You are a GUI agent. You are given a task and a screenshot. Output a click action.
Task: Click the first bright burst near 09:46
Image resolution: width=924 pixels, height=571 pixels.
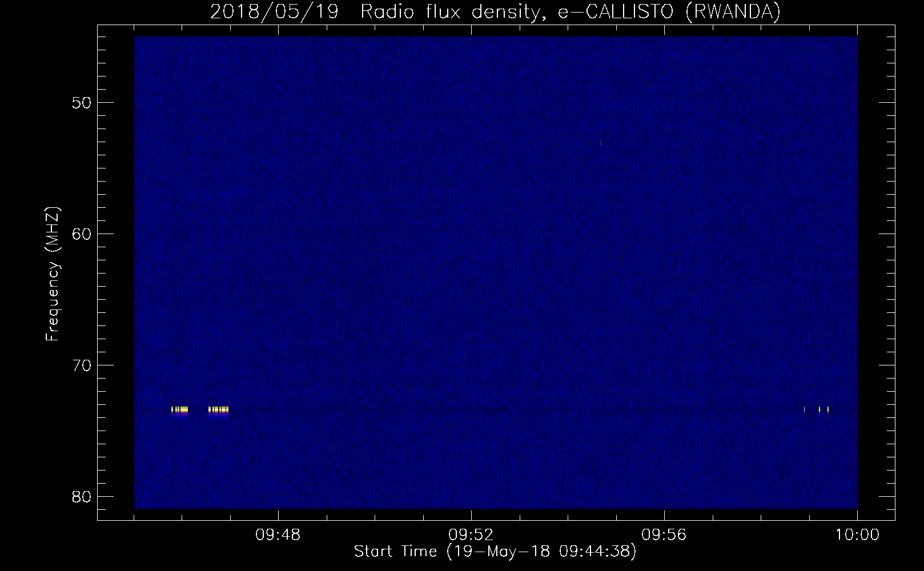pyautogui.click(x=179, y=410)
